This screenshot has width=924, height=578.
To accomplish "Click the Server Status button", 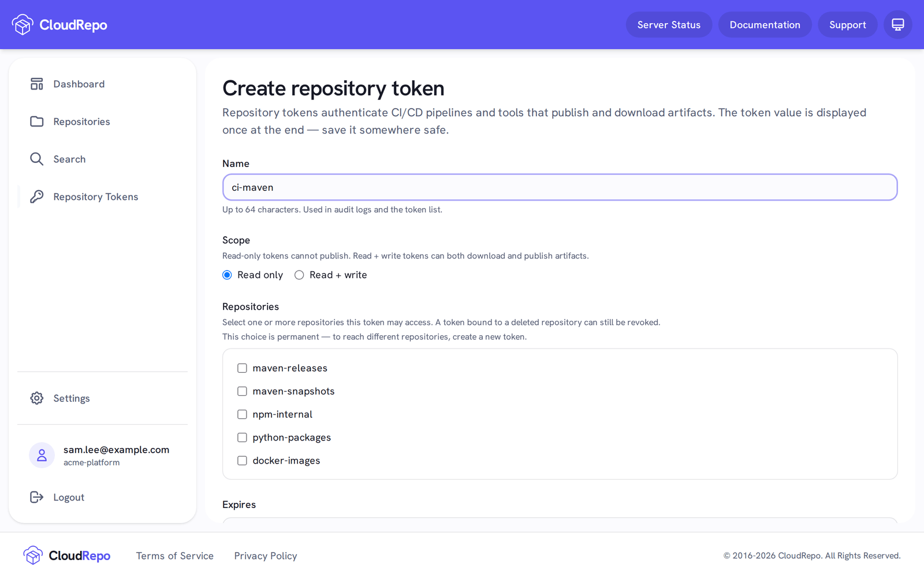I will click(669, 25).
